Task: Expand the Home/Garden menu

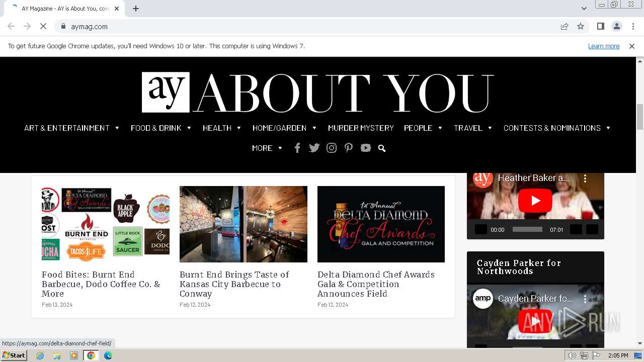Action: coord(285,128)
